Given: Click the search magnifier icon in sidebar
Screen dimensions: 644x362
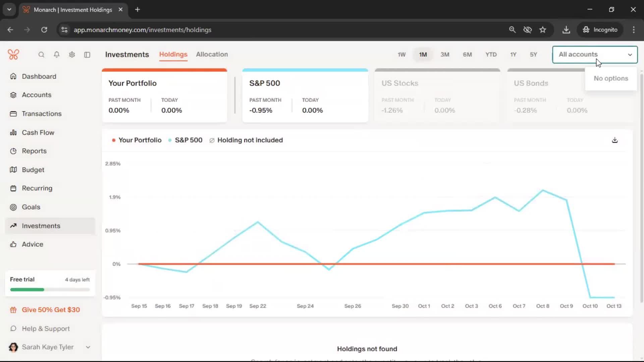Looking at the screenshot, I should (x=41, y=55).
